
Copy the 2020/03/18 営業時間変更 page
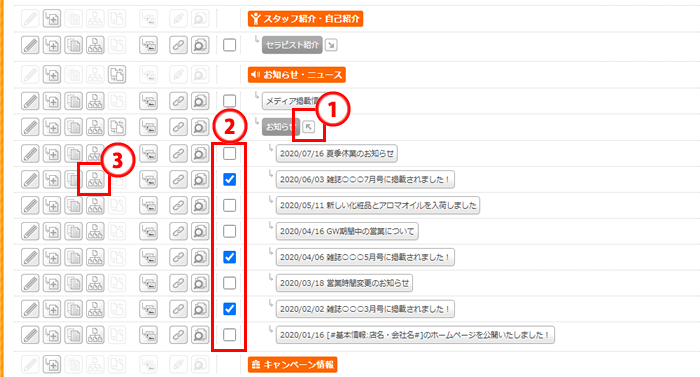[x=74, y=283]
